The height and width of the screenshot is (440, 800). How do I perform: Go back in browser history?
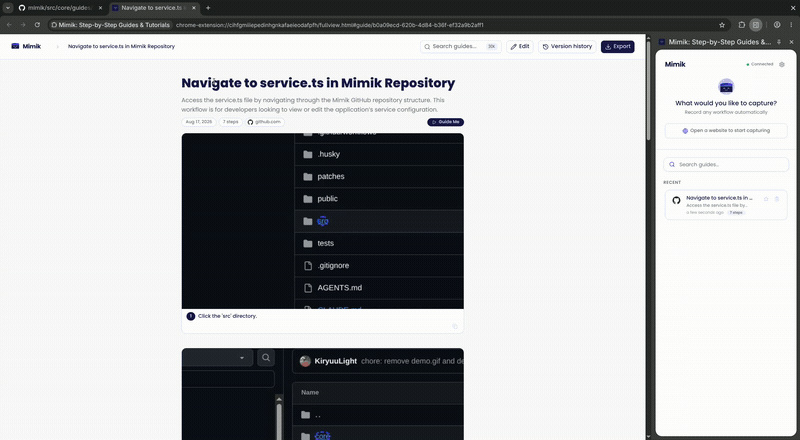[9, 25]
